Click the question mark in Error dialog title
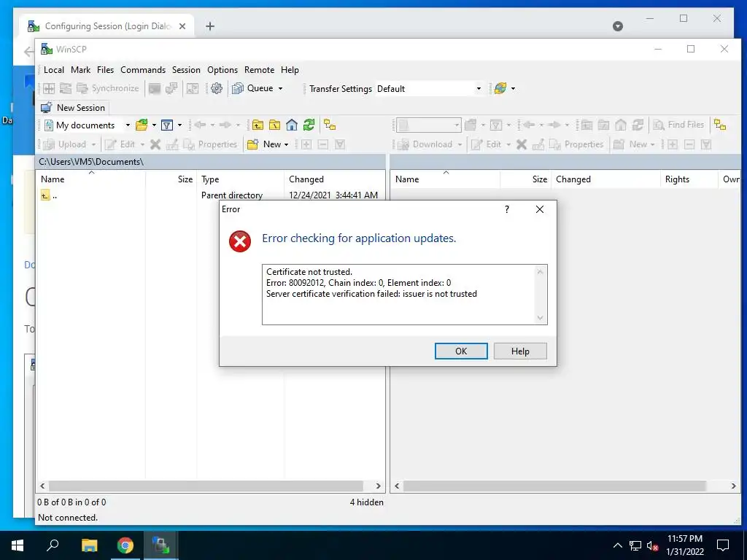 (x=507, y=209)
